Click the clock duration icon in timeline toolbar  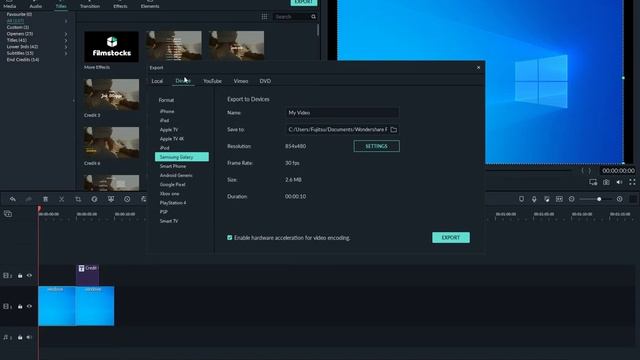point(127,199)
